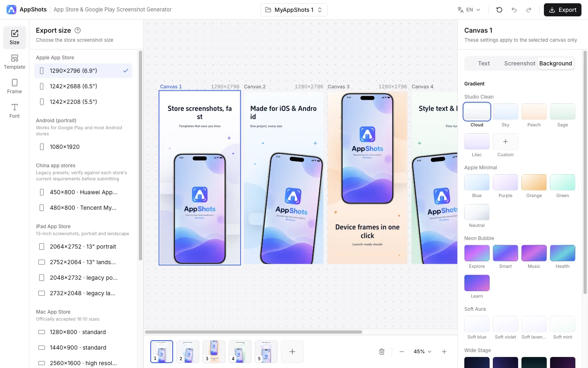Choose the Neutral gradient swatch
The width and height of the screenshot is (588, 368).
point(477,212)
